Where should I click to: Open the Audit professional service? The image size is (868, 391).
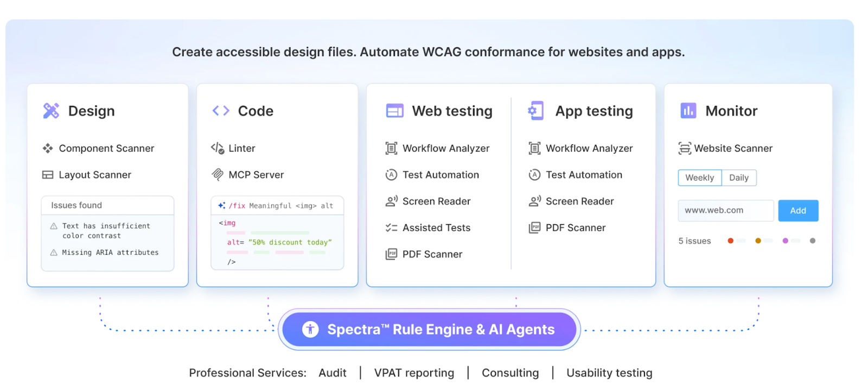333,373
